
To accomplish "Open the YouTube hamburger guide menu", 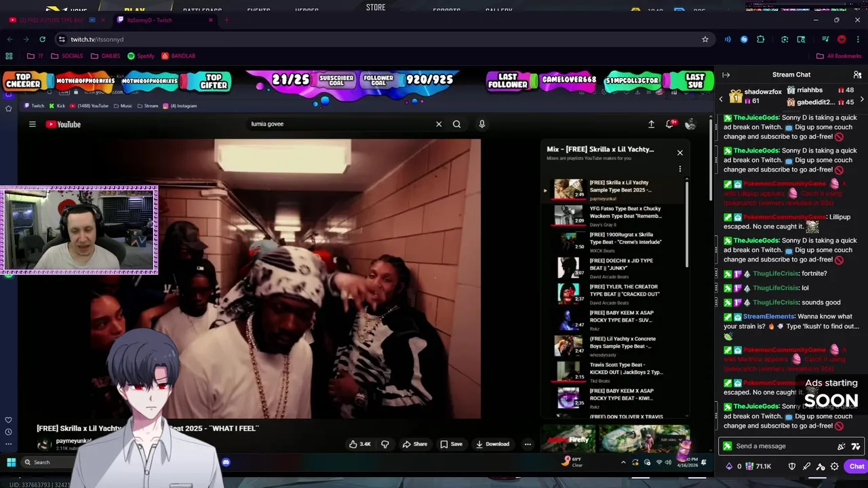I will tap(32, 124).
